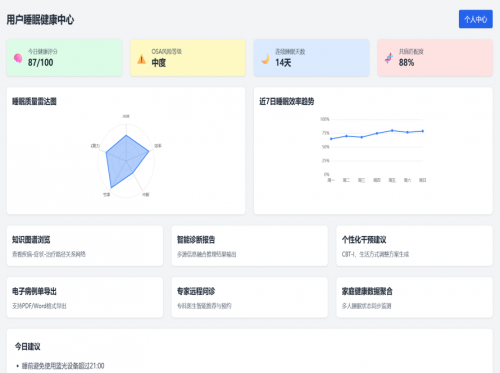
Task: Click the 14天 value text
Action: tap(283, 63)
